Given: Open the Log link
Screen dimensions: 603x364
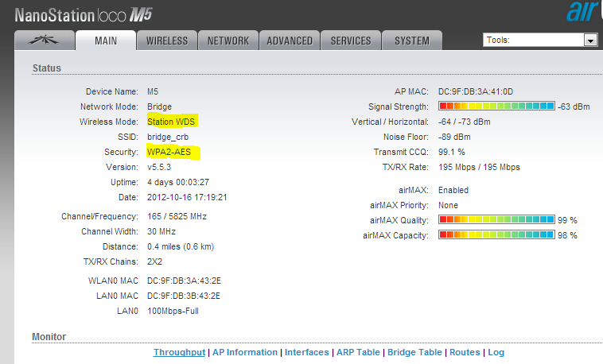Looking at the screenshot, I should [x=496, y=352].
